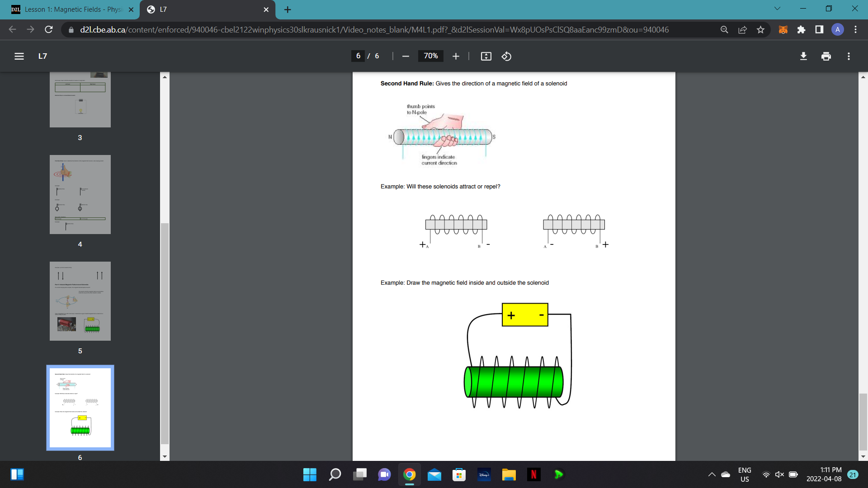This screenshot has height=488, width=868.
Task: Open Mail app from taskbar
Action: [x=434, y=474]
